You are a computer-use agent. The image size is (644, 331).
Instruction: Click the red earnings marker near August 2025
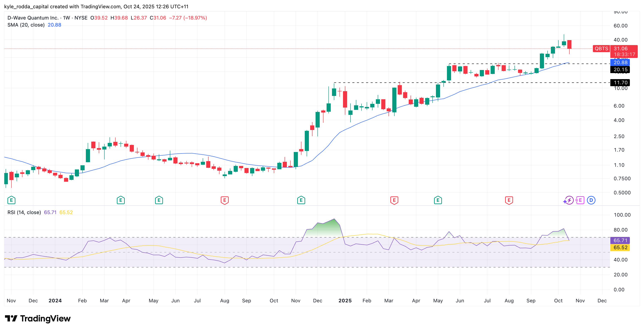coord(509,200)
